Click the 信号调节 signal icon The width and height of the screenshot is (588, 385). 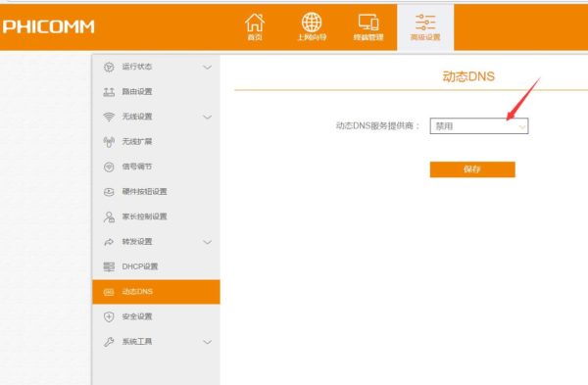click(109, 167)
